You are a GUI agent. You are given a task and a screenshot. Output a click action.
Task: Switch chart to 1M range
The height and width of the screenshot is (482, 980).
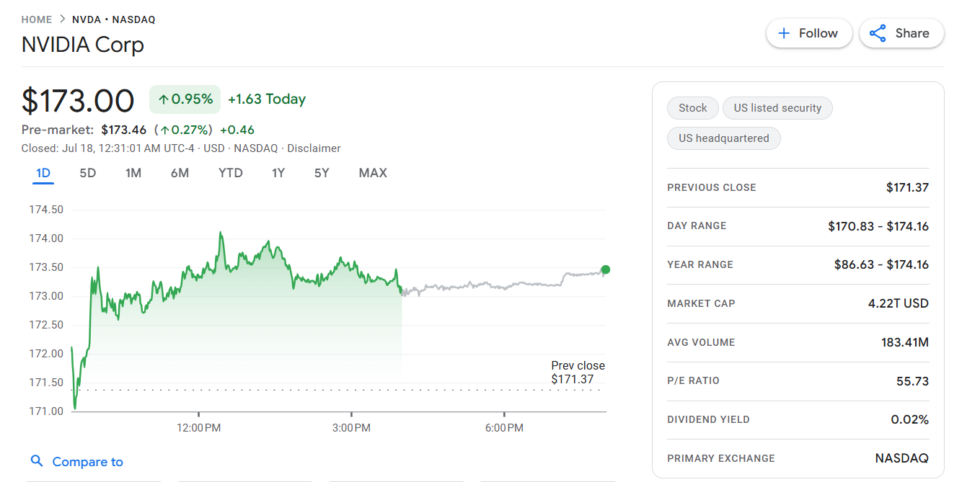tap(133, 173)
